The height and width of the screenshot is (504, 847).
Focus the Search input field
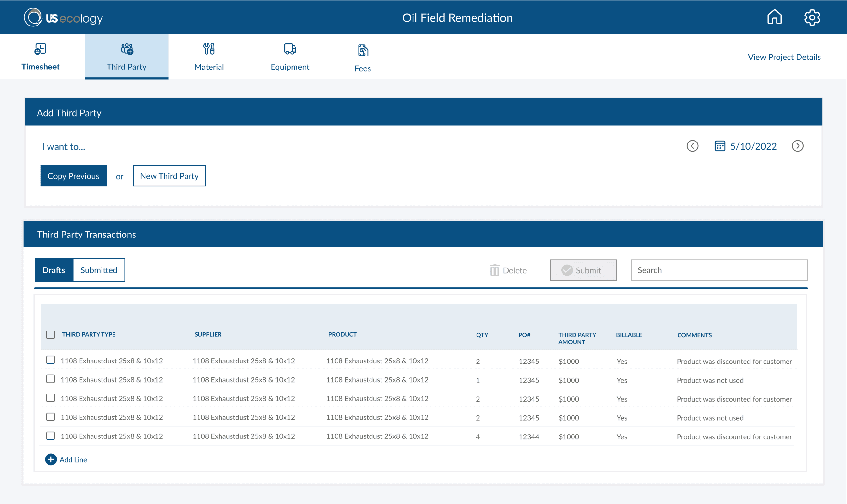[719, 270]
